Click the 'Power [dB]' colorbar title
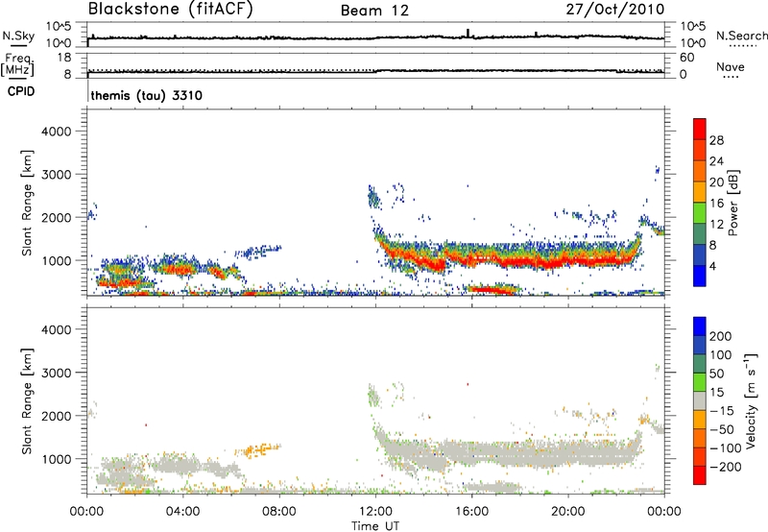 [x=732, y=203]
